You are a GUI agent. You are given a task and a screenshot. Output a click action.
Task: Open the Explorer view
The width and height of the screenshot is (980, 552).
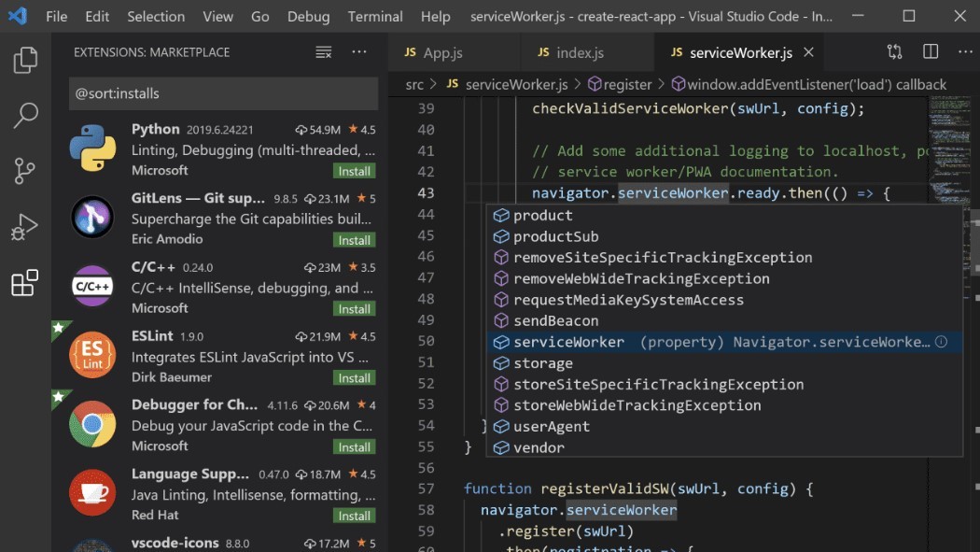pyautogui.click(x=24, y=59)
